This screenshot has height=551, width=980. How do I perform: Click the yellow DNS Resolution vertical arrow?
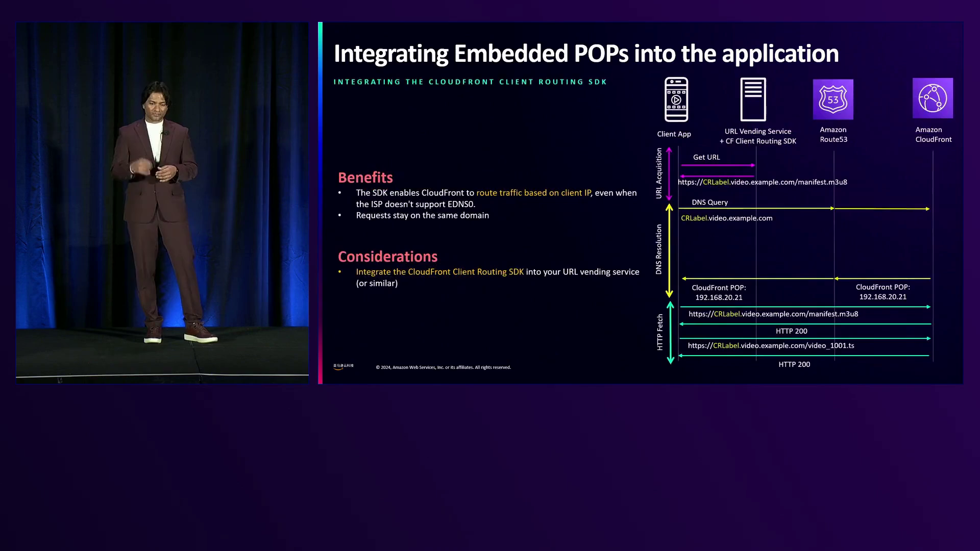[x=669, y=250]
